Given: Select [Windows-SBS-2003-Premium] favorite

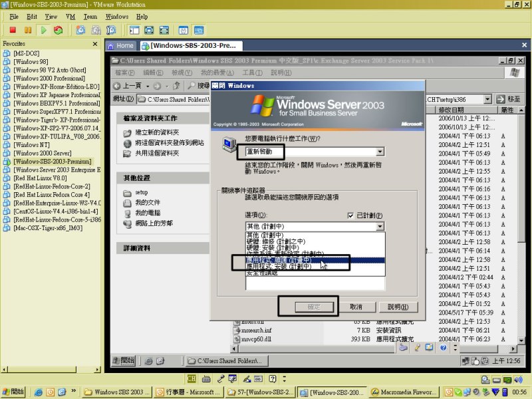Looking at the screenshot, I should (52, 162).
